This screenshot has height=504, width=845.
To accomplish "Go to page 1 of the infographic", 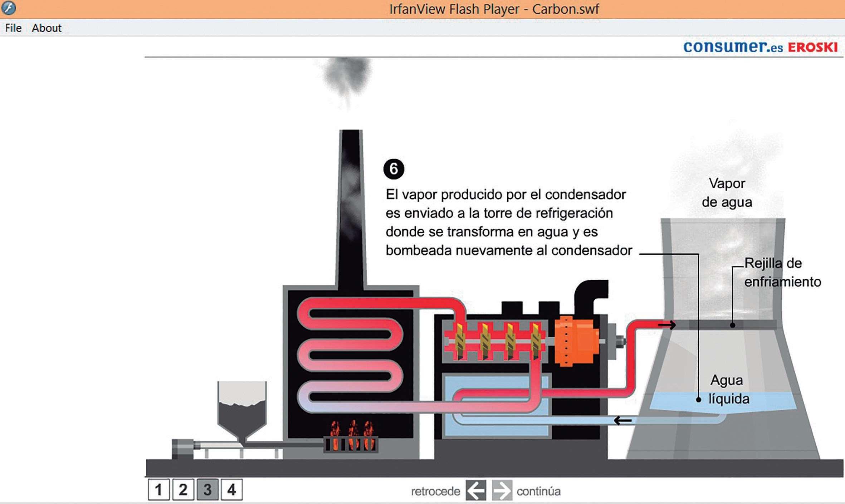I will pos(159,489).
